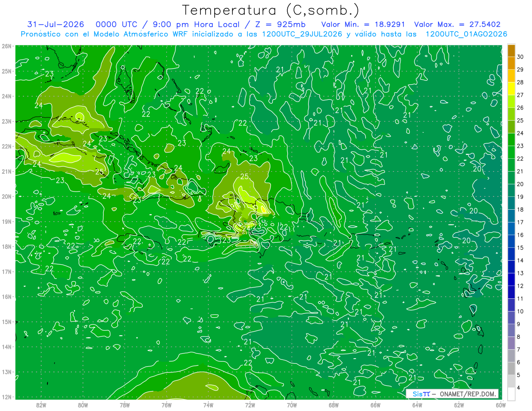
Task: Click the "22N" latitude axis label
Action: coord(6,146)
